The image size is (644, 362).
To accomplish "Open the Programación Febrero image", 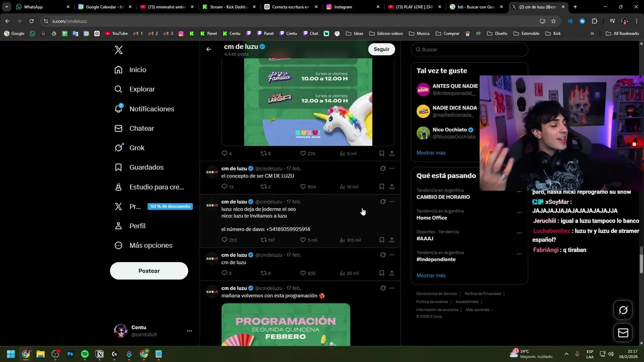I will pyautogui.click(x=286, y=324).
